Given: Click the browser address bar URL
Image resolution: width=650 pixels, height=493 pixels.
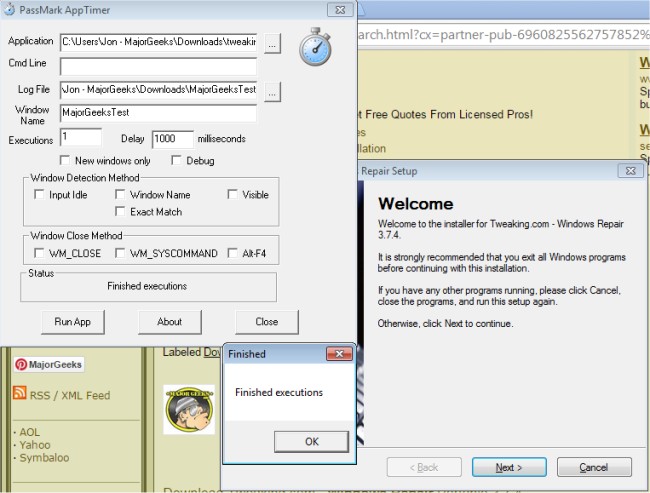Looking at the screenshot, I should 503,34.
